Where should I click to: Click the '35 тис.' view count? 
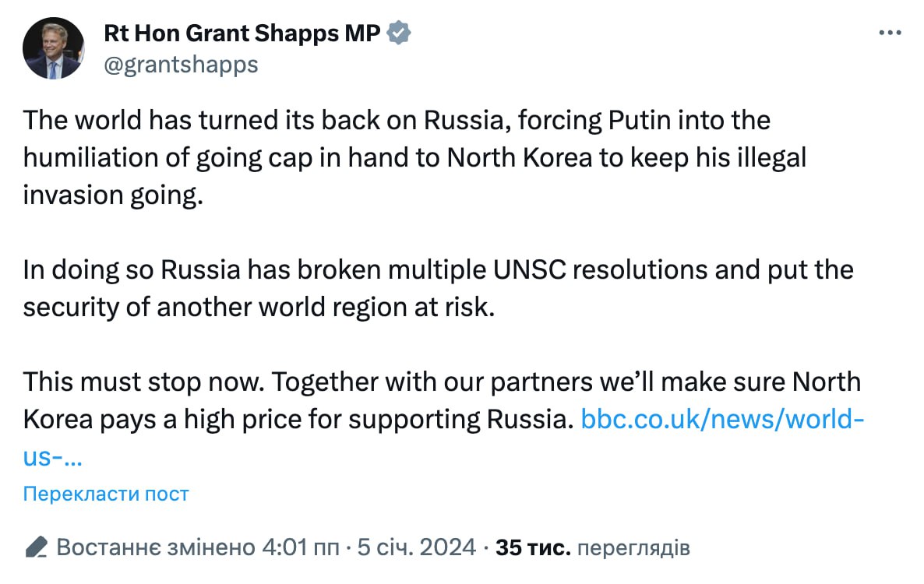tap(534, 547)
